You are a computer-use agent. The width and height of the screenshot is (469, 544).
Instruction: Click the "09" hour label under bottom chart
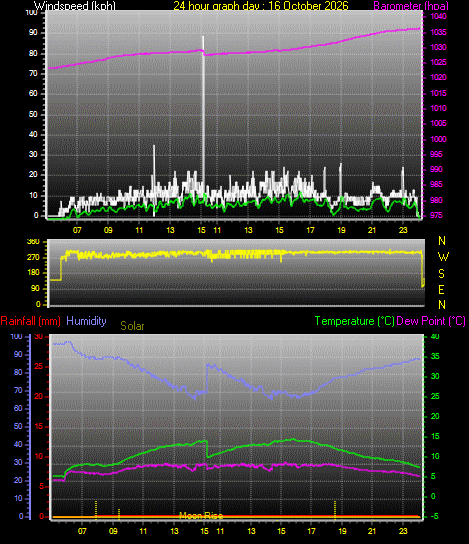coord(113,531)
